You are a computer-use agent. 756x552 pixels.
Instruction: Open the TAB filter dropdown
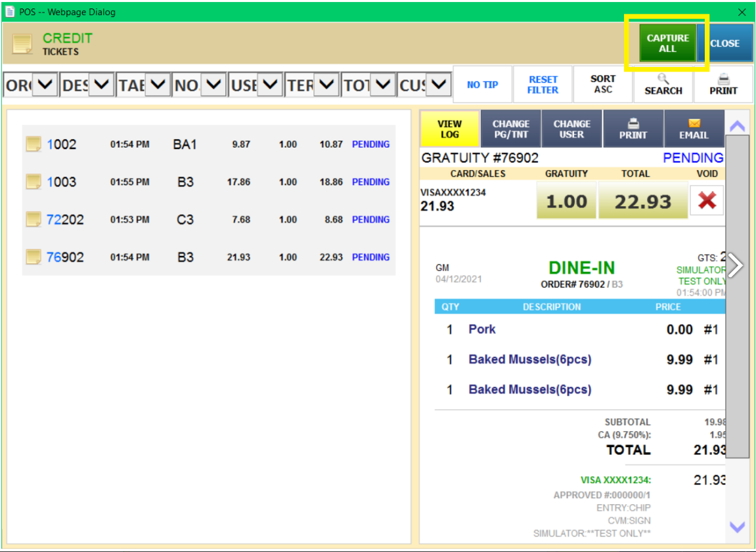(x=144, y=85)
